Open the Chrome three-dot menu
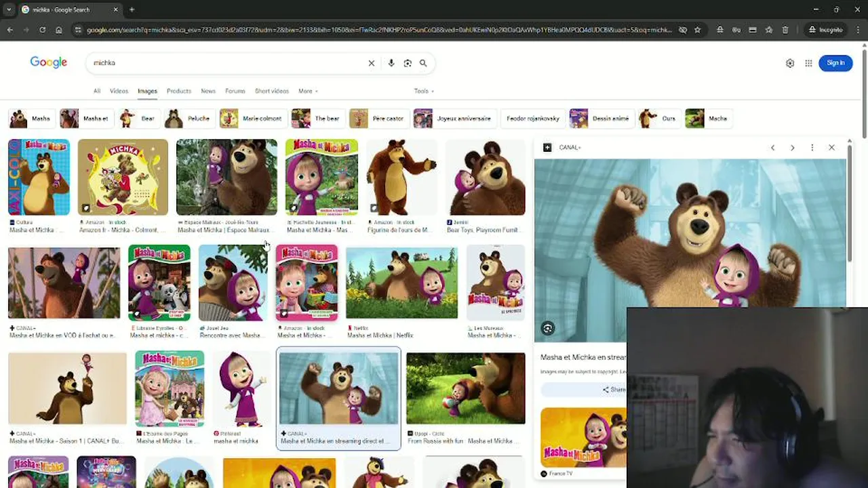This screenshot has height=488, width=868. (x=858, y=30)
